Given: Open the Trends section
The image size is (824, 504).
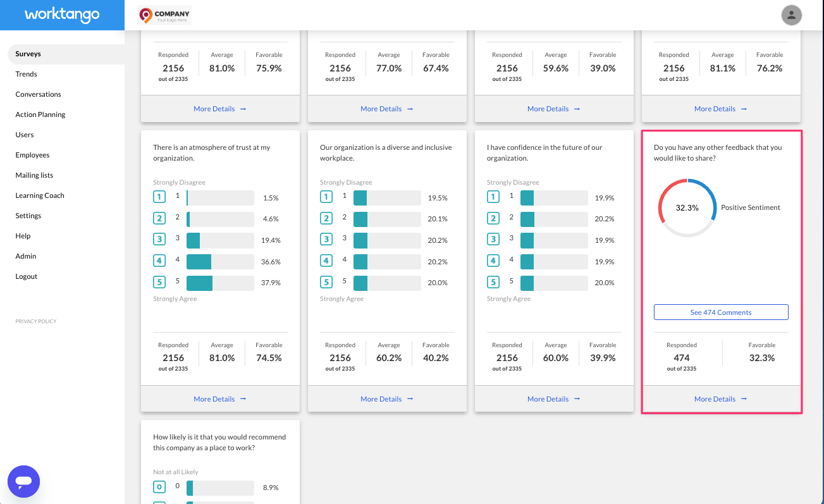Looking at the screenshot, I should pyautogui.click(x=26, y=74).
